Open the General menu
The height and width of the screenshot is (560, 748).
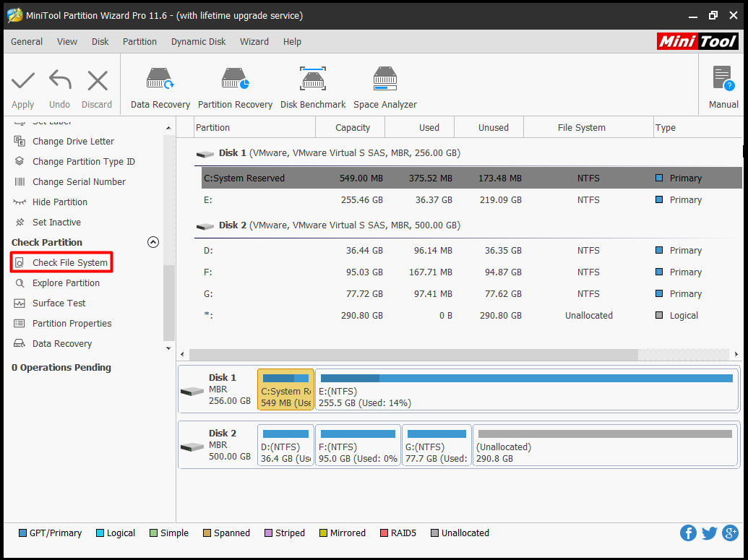27,41
